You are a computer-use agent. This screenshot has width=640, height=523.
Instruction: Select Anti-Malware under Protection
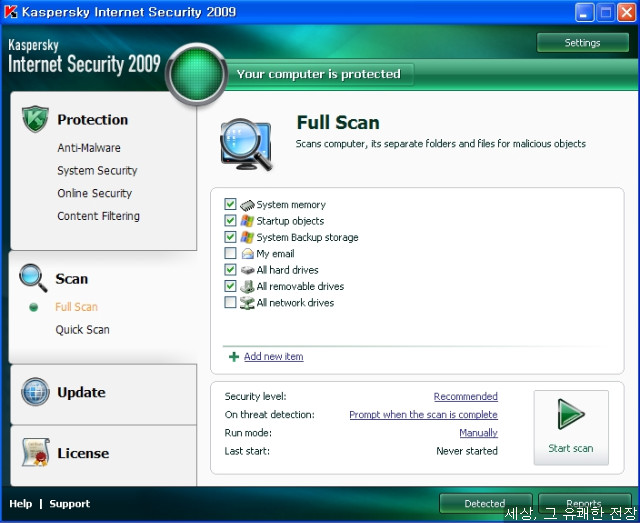(x=89, y=148)
